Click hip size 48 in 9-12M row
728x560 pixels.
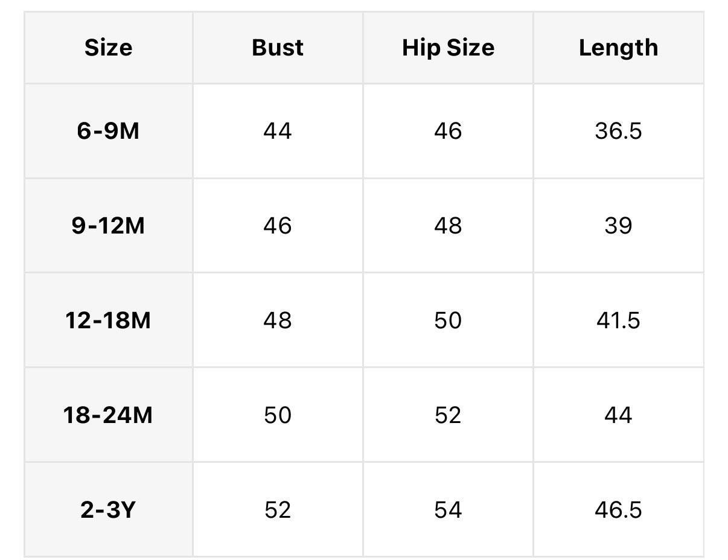click(x=448, y=226)
